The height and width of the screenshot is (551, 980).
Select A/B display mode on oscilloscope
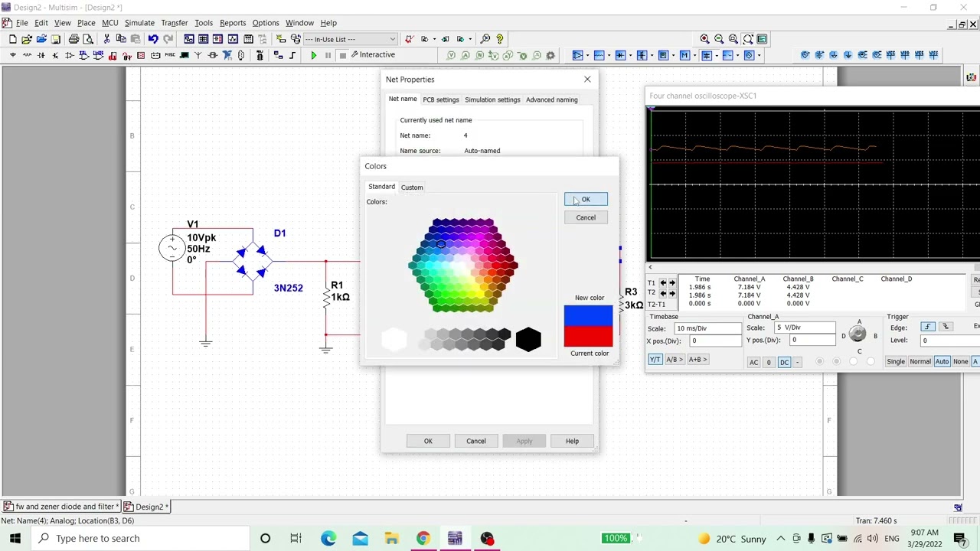674,360
